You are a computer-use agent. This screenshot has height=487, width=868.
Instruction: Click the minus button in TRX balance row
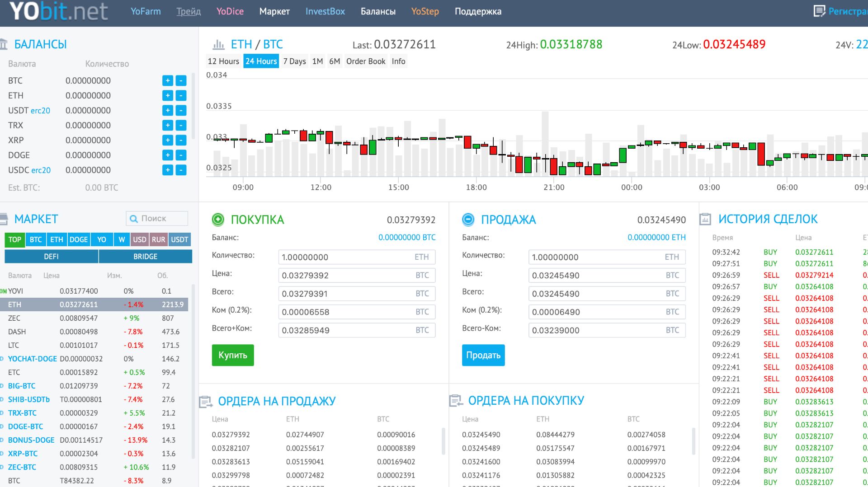[x=181, y=125]
